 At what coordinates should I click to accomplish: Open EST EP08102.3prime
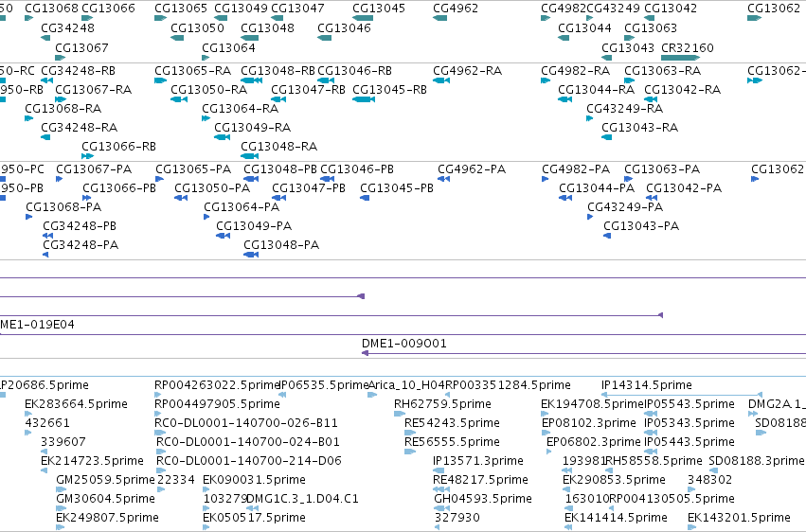point(589,423)
